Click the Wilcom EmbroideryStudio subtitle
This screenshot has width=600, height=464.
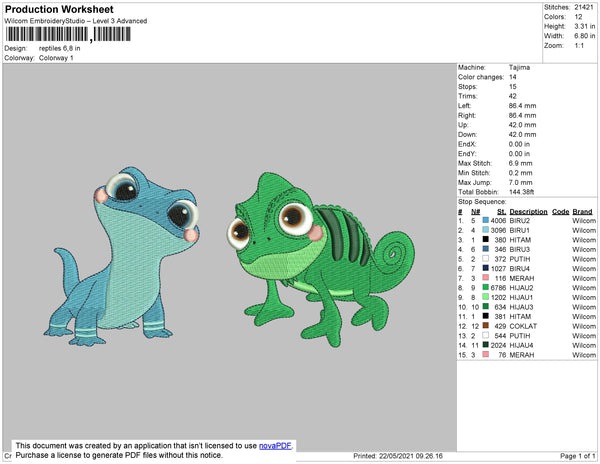click(x=76, y=21)
